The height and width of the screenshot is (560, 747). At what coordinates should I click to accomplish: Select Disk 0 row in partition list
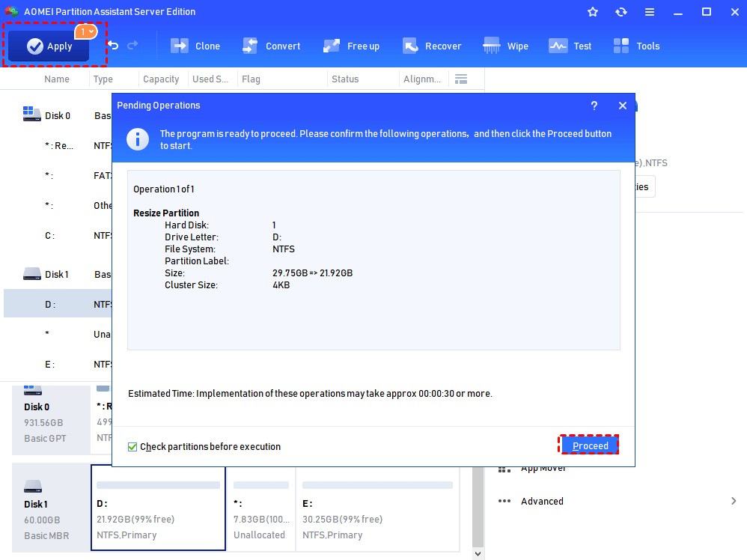click(58, 115)
